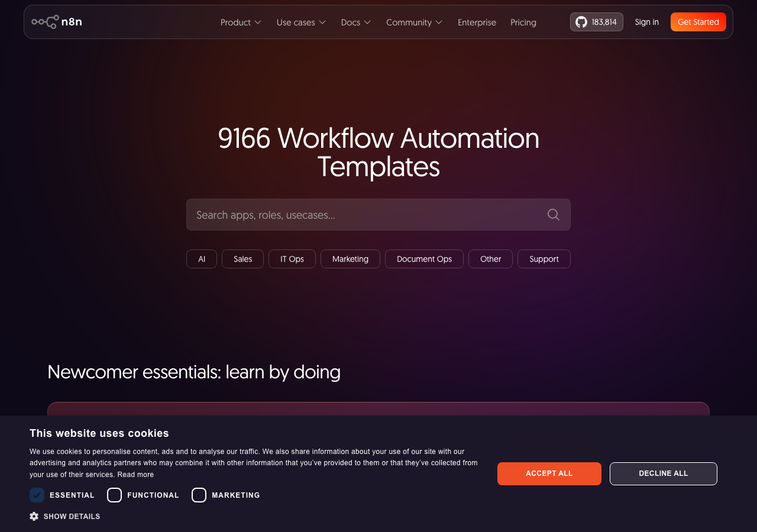Expand the Product dropdown menu
Image resolution: width=757 pixels, height=532 pixels.
pos(241,22)
